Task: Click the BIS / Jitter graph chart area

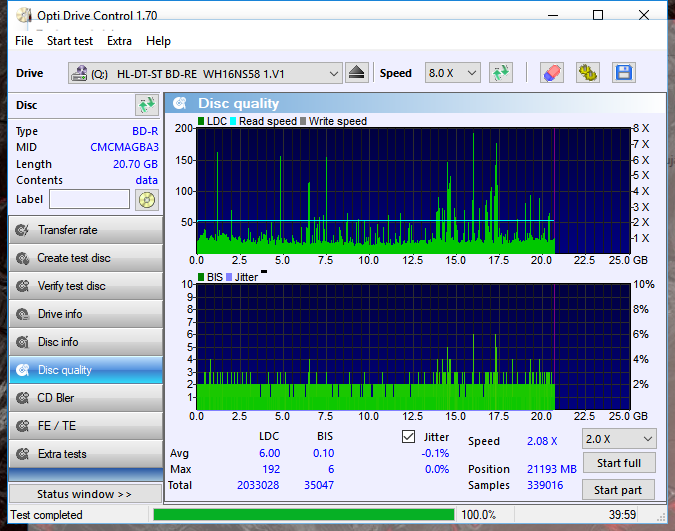Action: coord(413,347)
